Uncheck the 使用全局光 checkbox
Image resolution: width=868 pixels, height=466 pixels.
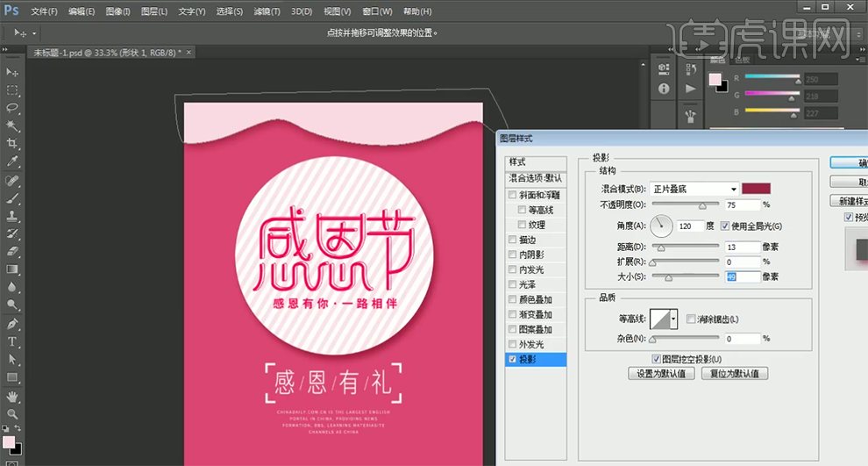click(x=725, y=226)
